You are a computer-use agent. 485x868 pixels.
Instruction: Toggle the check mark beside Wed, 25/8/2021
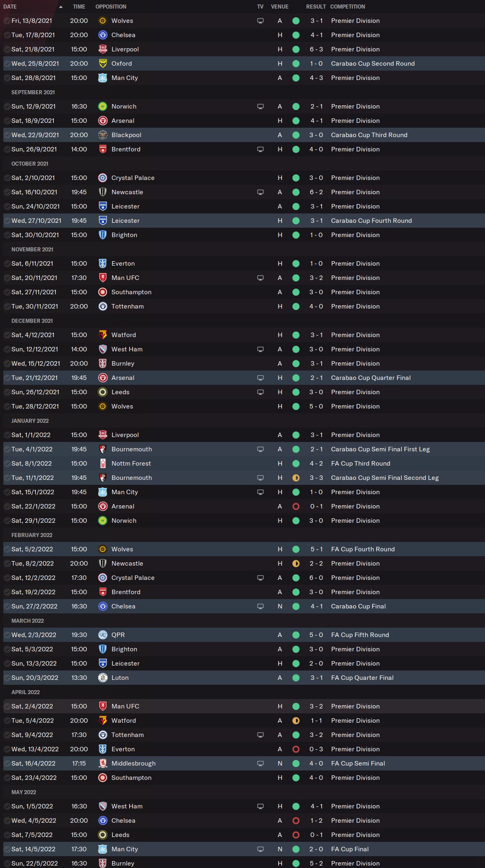pos(7,64)
